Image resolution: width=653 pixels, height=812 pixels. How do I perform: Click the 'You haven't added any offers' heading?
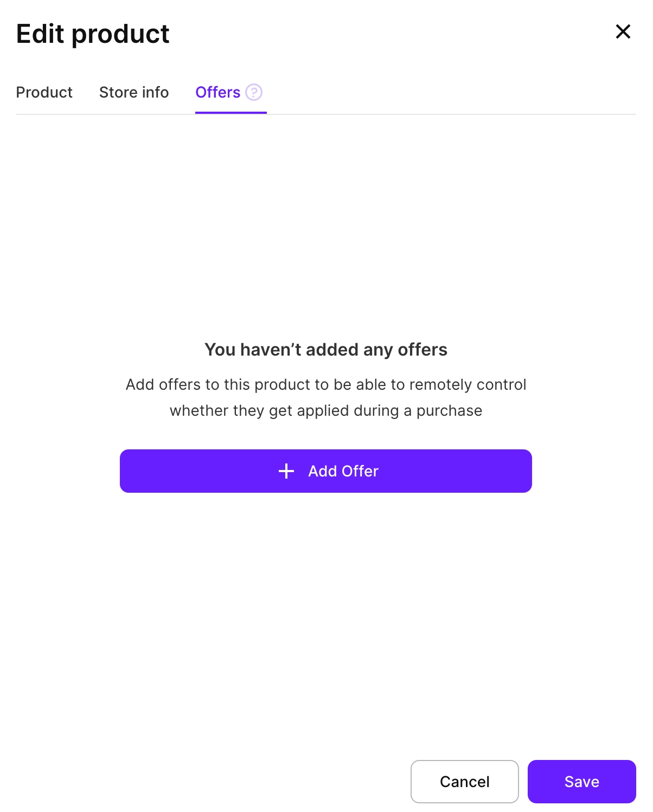pyautogui.click(x=326, y=350)
